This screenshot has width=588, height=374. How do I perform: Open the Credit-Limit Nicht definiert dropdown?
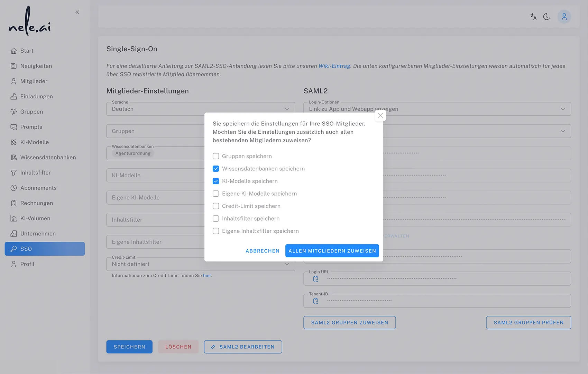point(201,264)
